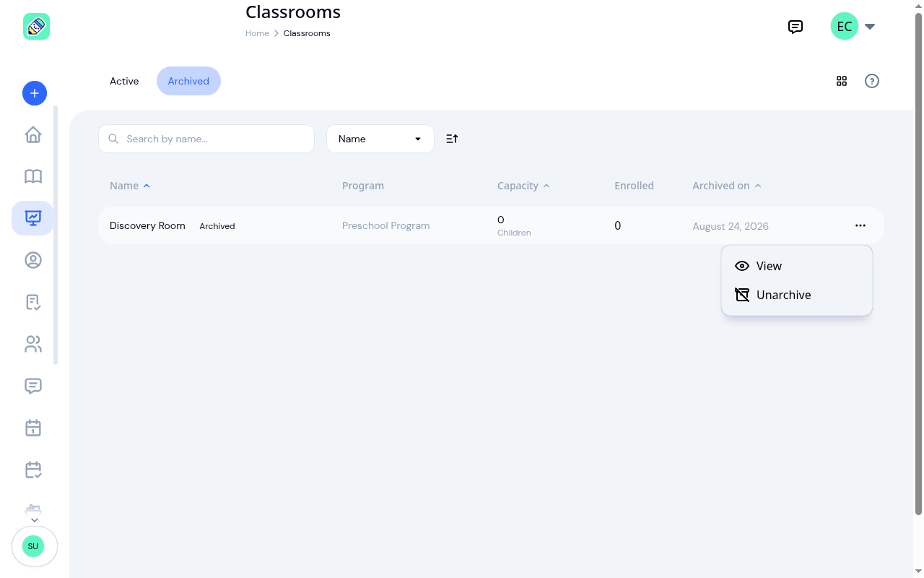Expand the sidebar with down chevron

pos(35,520)
